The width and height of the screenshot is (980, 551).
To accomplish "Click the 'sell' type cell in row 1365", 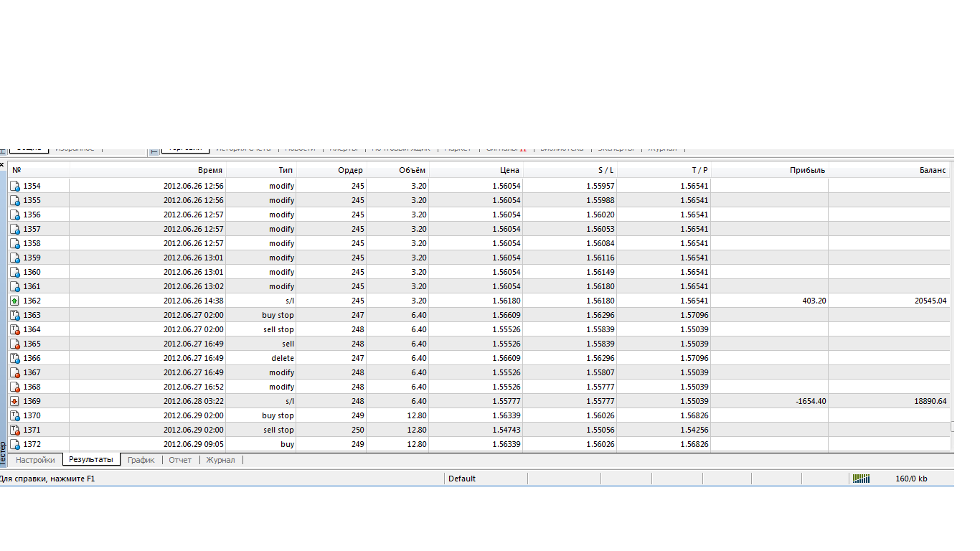I will [288, 344].
